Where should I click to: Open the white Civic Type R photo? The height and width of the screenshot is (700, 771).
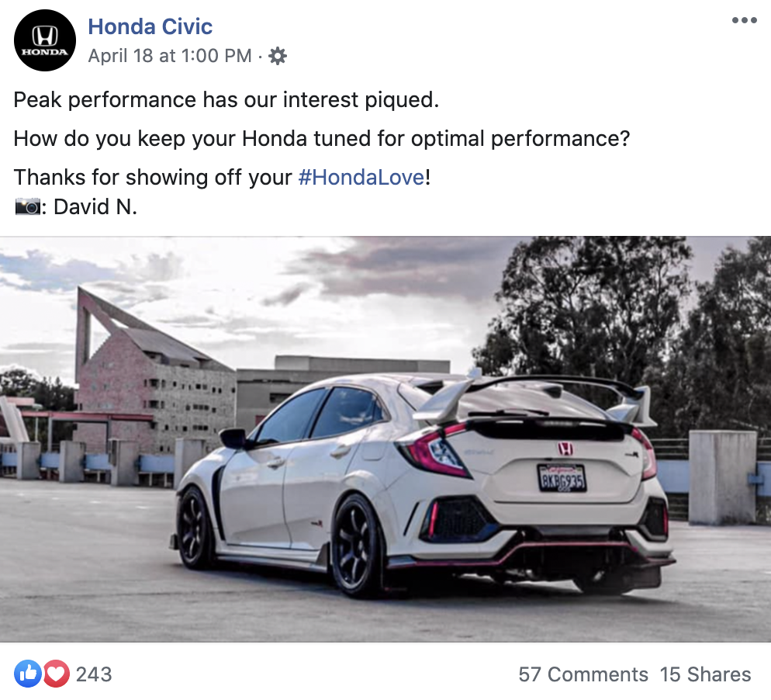385,439
